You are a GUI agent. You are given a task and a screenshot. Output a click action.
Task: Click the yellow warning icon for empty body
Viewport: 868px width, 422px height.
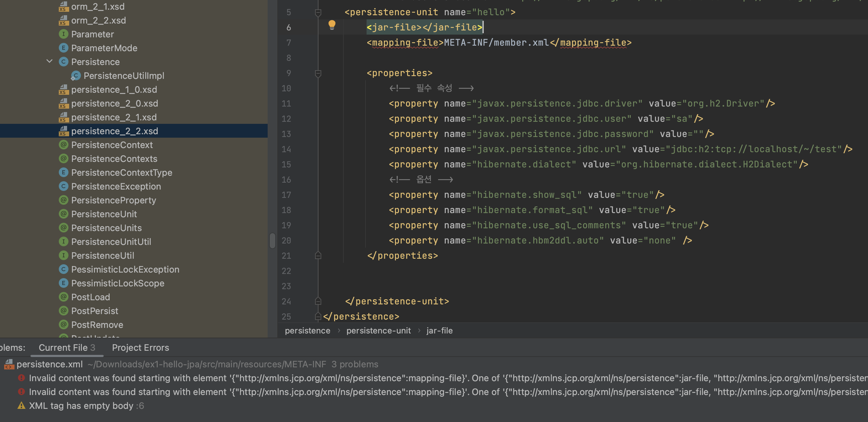[21, 405]
